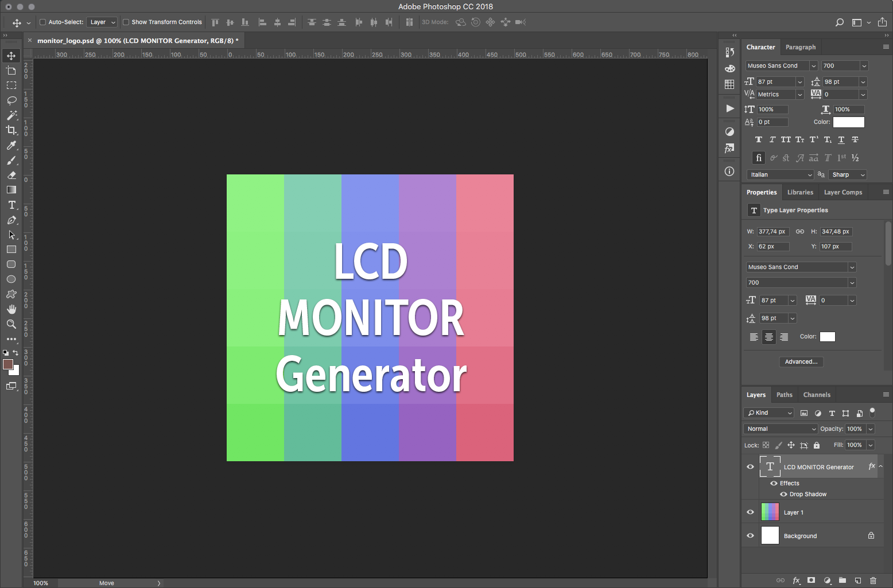Viewport: 893px width, 588px height.
Task: Click the Layer 1 thumbnail
Action: click(x=770, y=512)
